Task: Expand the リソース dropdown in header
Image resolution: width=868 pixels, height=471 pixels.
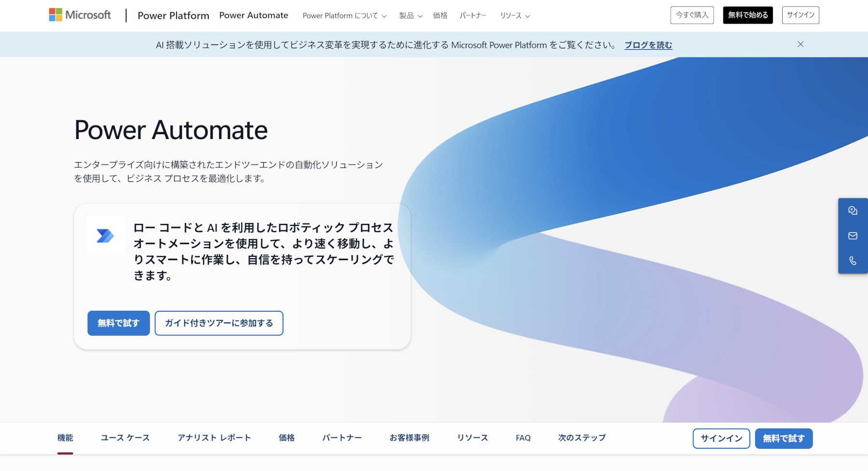Action: (x=515, y=16)
